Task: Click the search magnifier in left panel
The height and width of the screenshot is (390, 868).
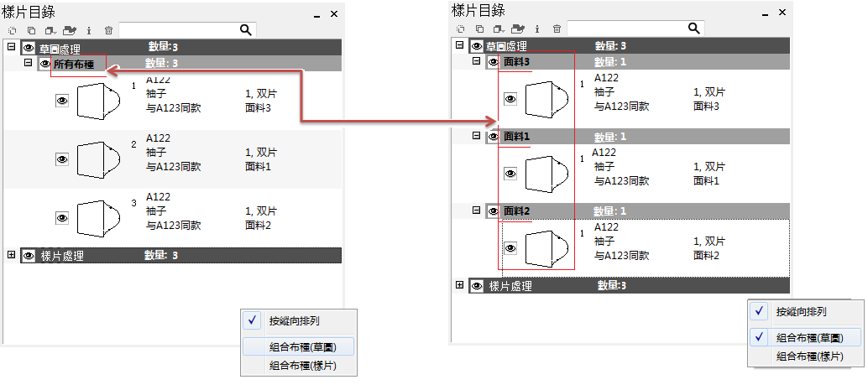Action: click(x=246, y=30)
